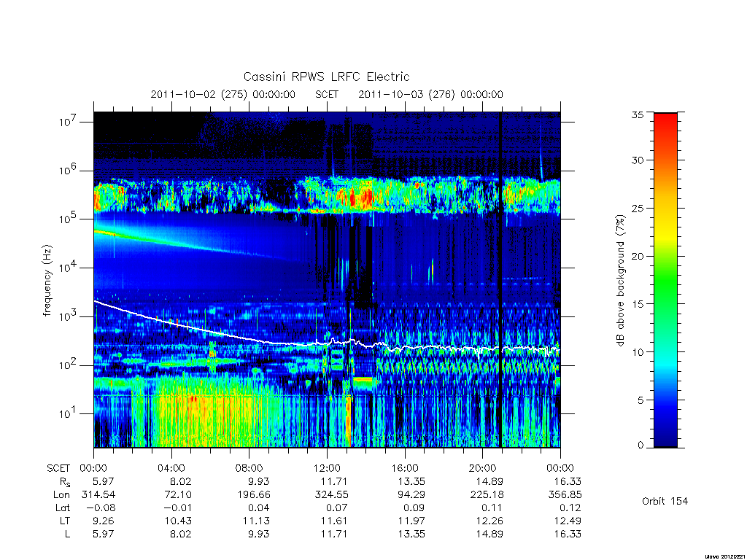Click the Lat value '-0.08'

pyautogui.click(x=101, y=507)
